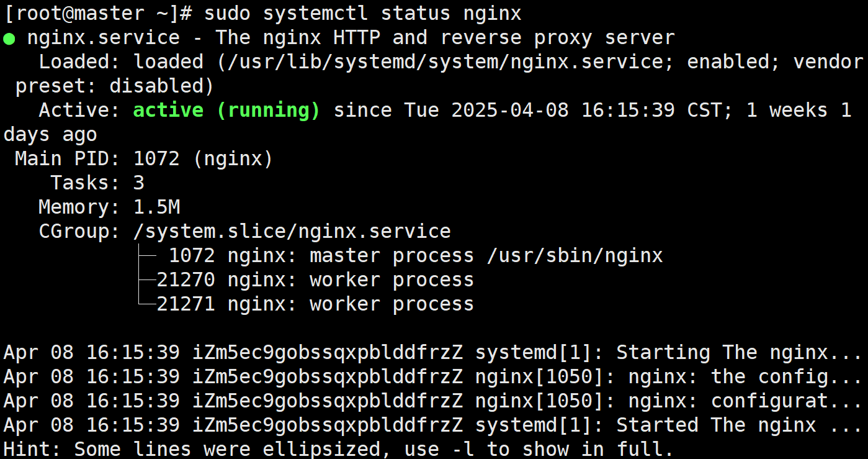
Task: Click the '[root@master ~]#' shell prompt
Action: coord(97,13)
